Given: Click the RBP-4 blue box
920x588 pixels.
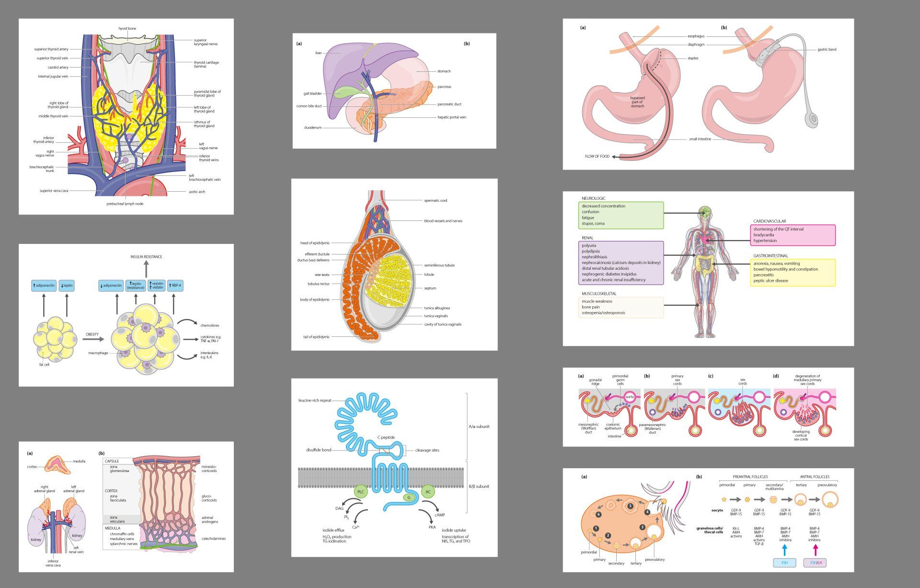Looking at the screenshot, I should [x=175, y=286].
